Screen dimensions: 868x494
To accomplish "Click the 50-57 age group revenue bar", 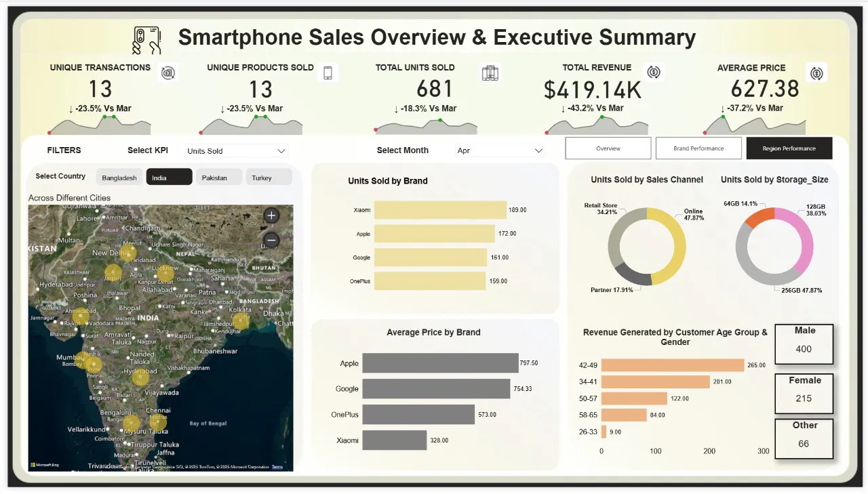I will (x=634, y=398).
